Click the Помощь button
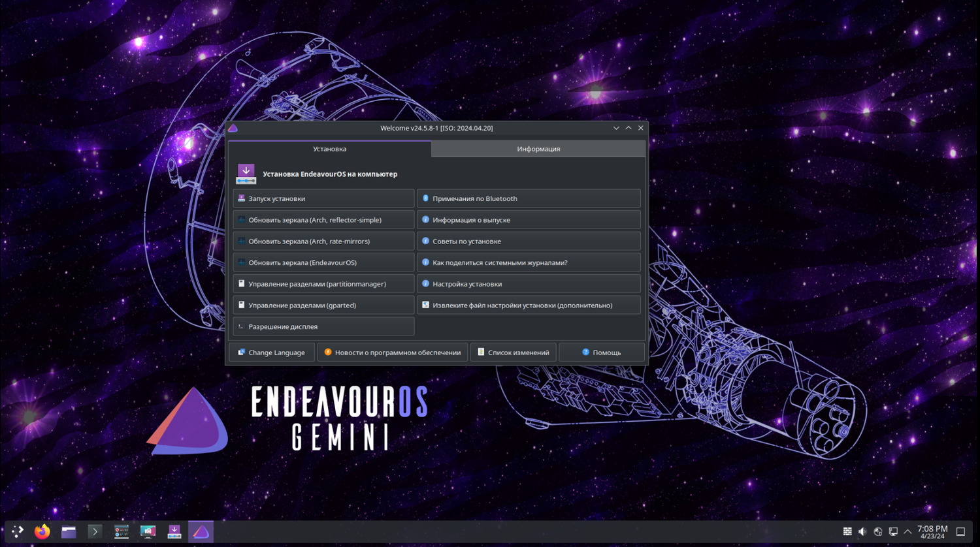The width and height of the screenshot is (980, 547). (602, 352)
